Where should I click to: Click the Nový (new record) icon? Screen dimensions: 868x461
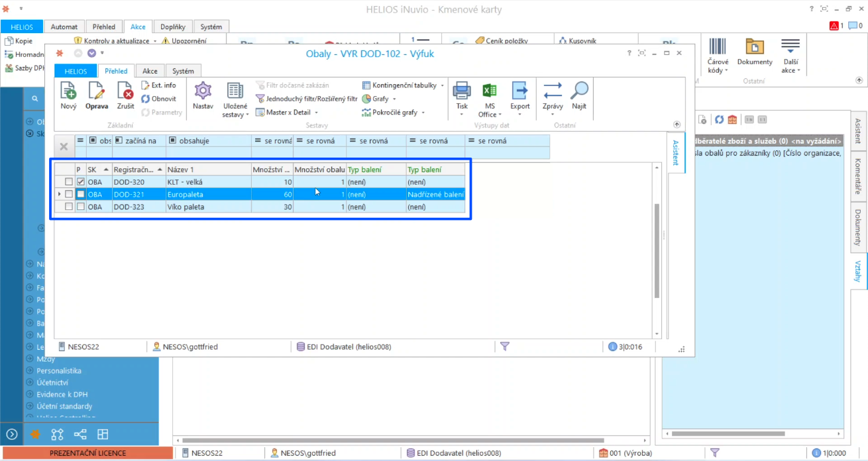coord(68,91)
